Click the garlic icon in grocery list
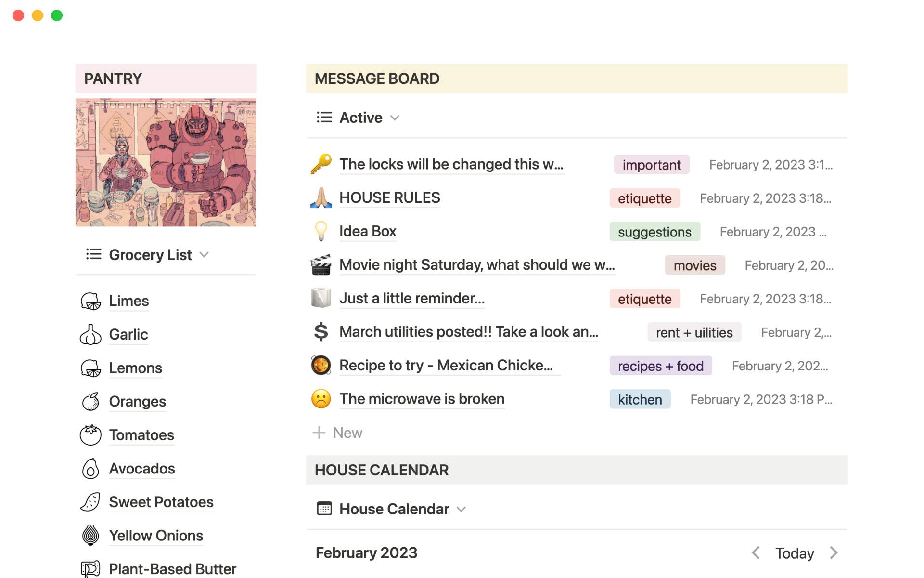924x578 pixels. pos(90,335)
